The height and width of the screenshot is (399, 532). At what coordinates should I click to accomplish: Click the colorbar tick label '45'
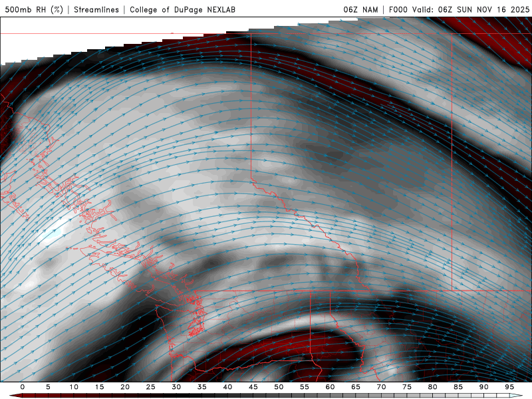click(253, 387)
